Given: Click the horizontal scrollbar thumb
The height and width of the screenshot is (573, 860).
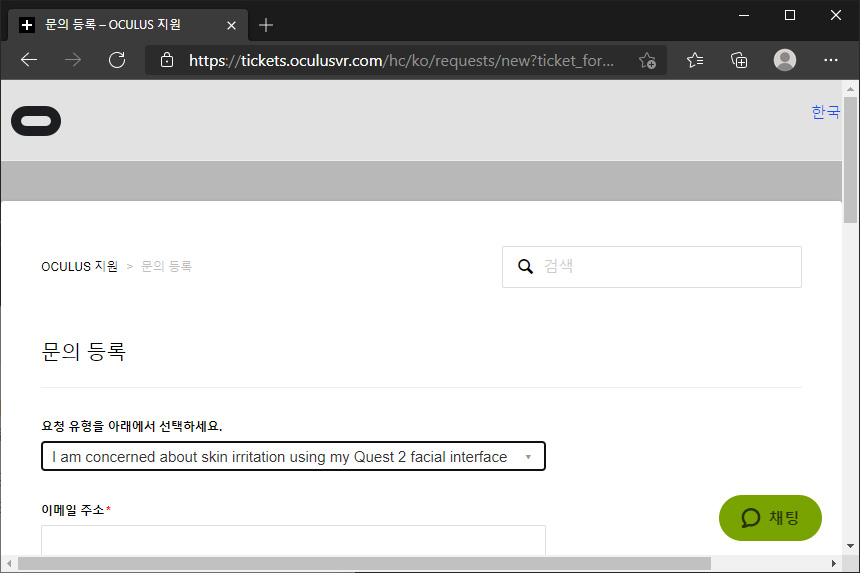Looking at the screenshot, I should (364, 564).
